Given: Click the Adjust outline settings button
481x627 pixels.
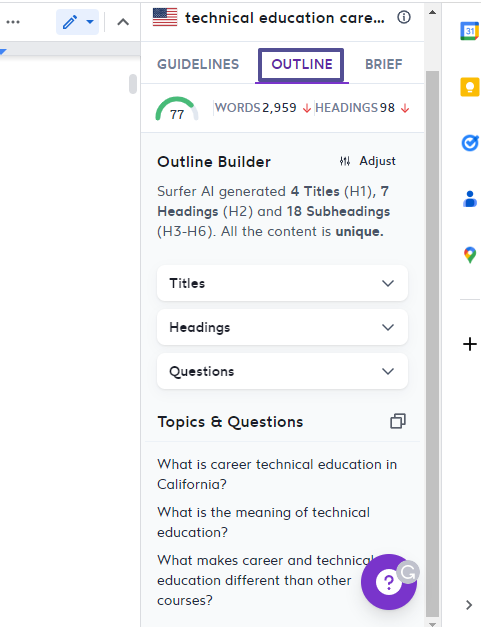Looking at the screenshot, I should coord(367,161).
